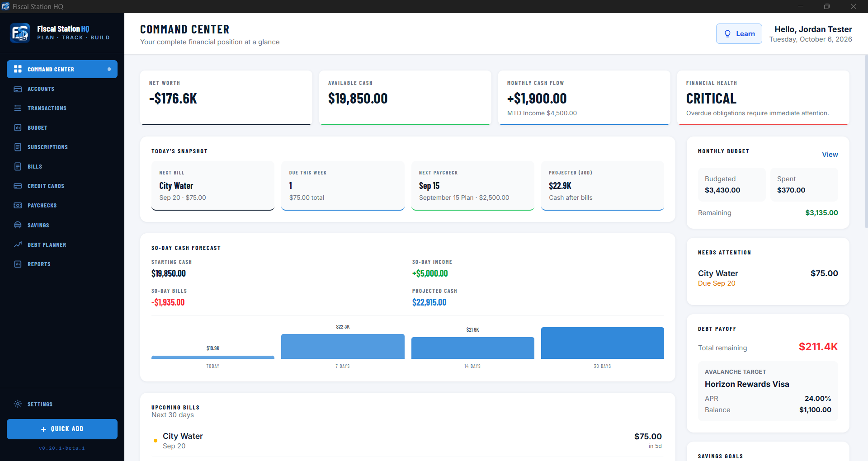
Task: Click the Quick Add button
Action: (x=62, y=429)
